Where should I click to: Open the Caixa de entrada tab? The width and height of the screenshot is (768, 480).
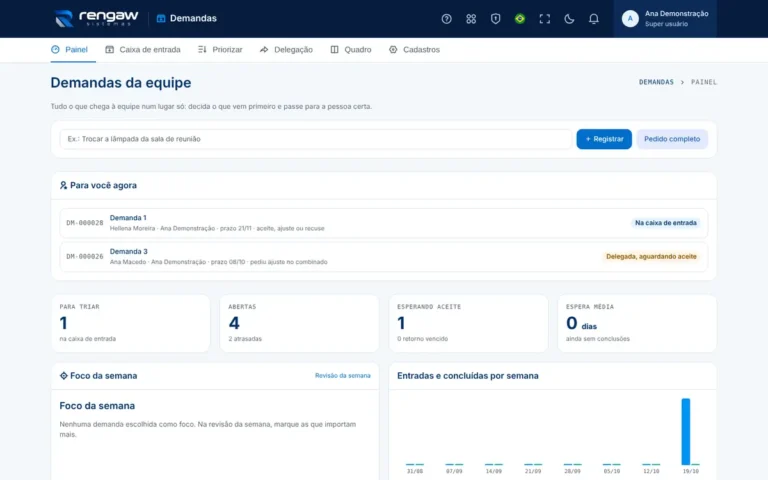(143, 49)
